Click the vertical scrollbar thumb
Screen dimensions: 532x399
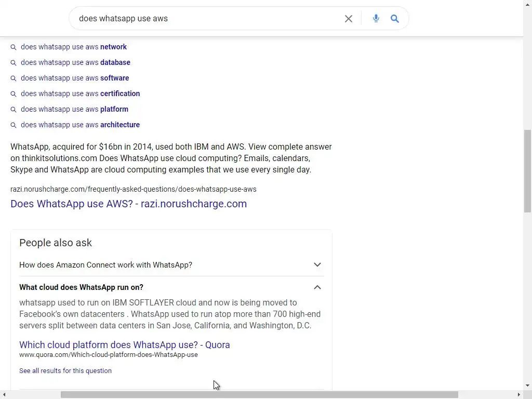[527, 171]
